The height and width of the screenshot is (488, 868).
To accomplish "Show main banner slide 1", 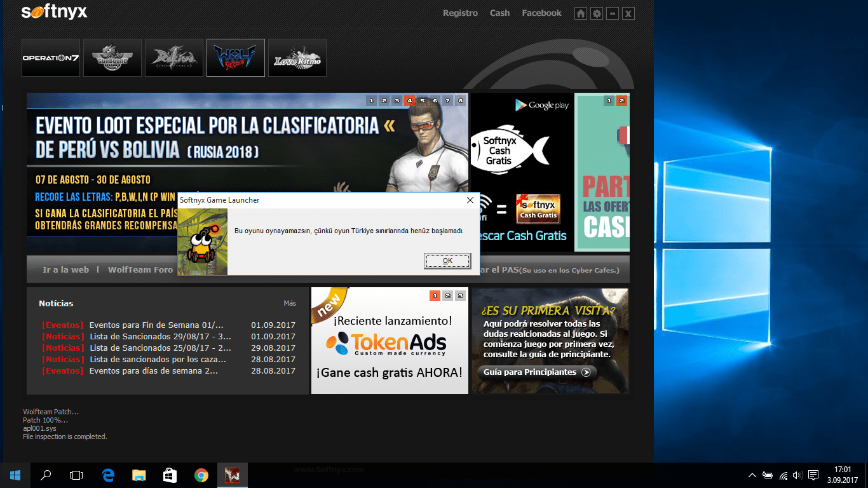I will pos(371,100).
